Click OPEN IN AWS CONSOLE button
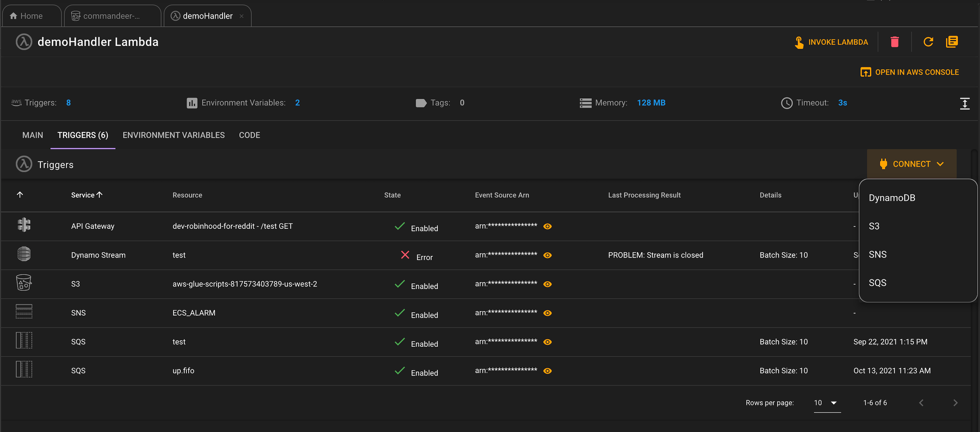980x432 pixels. 910,72
